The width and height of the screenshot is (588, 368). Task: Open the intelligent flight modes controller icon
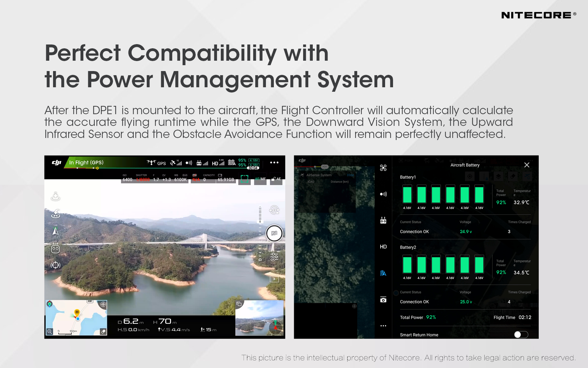(x=55, y=249)
